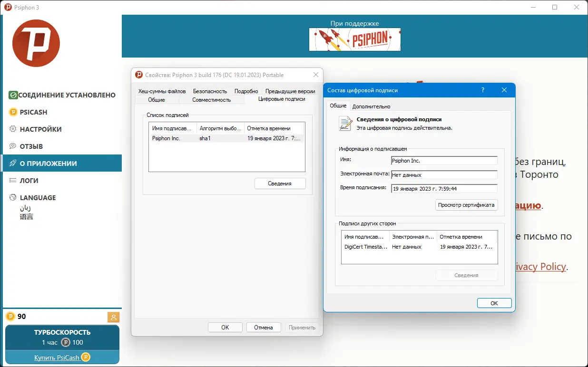Click the help question mark in signature dialog
The image size is (588, 367).
pos(483,90)
